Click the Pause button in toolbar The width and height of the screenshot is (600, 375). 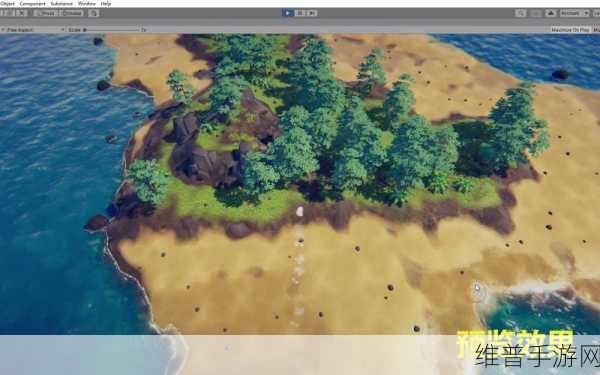pos(300,13)
